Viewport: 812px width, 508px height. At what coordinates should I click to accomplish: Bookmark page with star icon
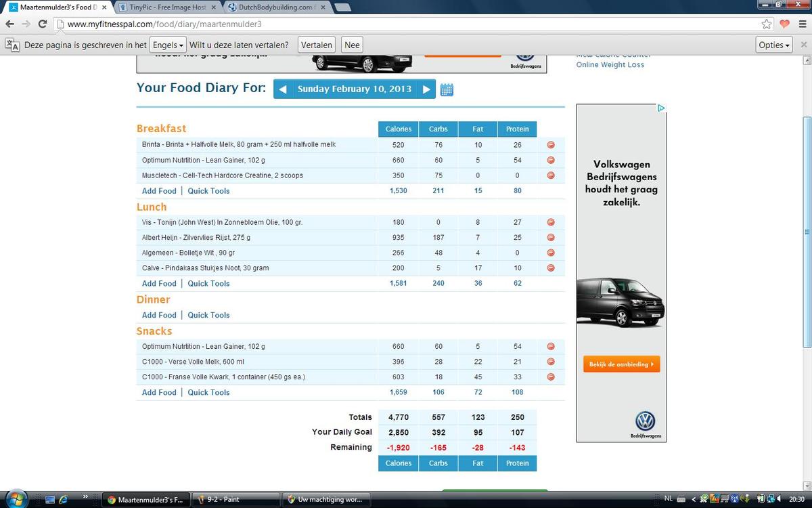767,24
